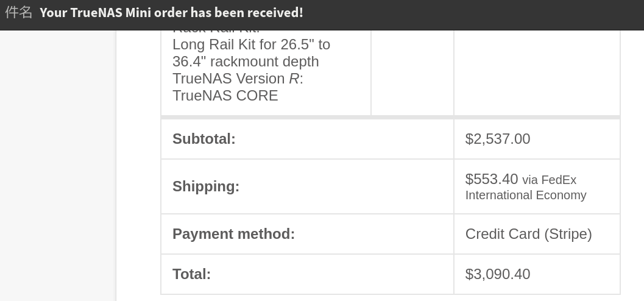Click the Subtotal label
Viewport: 644px width, 301px height.
click(203, 139)
